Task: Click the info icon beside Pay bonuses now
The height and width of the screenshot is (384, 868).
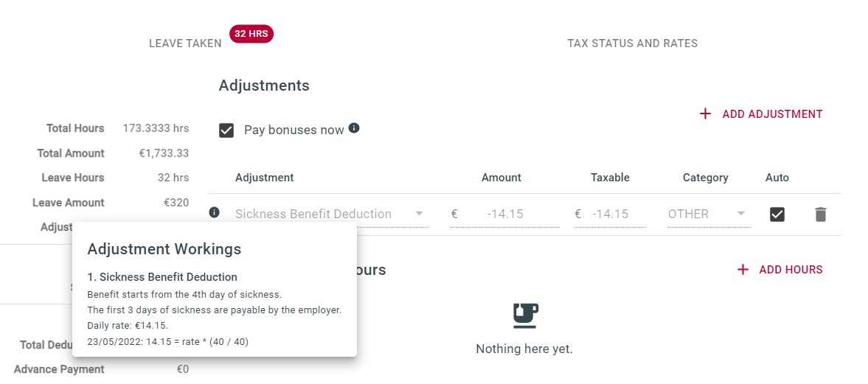Action: 354,128
